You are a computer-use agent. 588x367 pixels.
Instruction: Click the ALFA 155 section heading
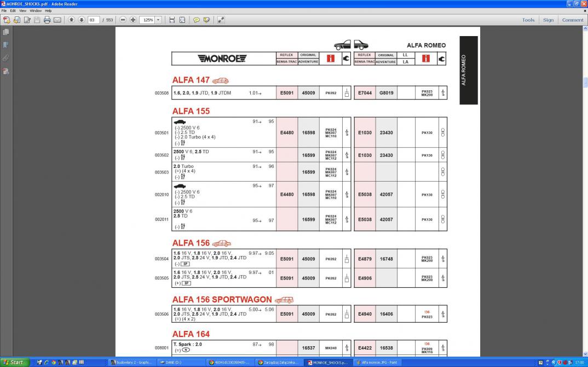[x=191, y=111]
